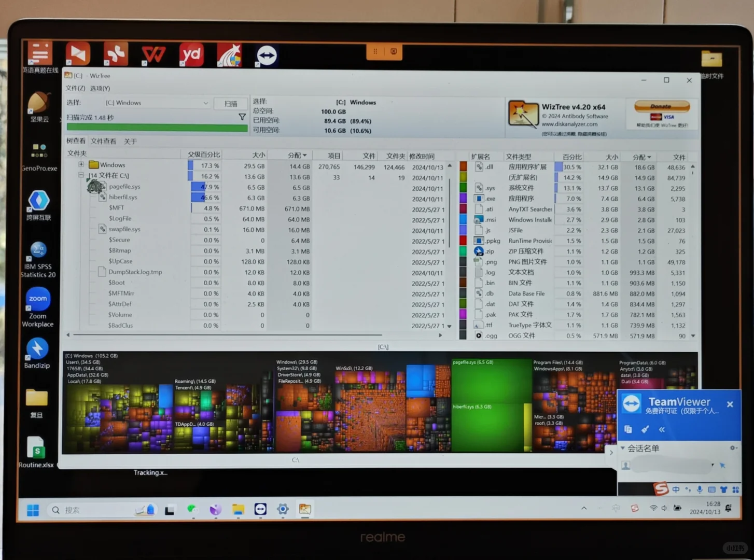Open the www.diskanalyzer.com link
The width and height of the screenshot is (754, 560).
pyautogui.click(x=569, y=124)
